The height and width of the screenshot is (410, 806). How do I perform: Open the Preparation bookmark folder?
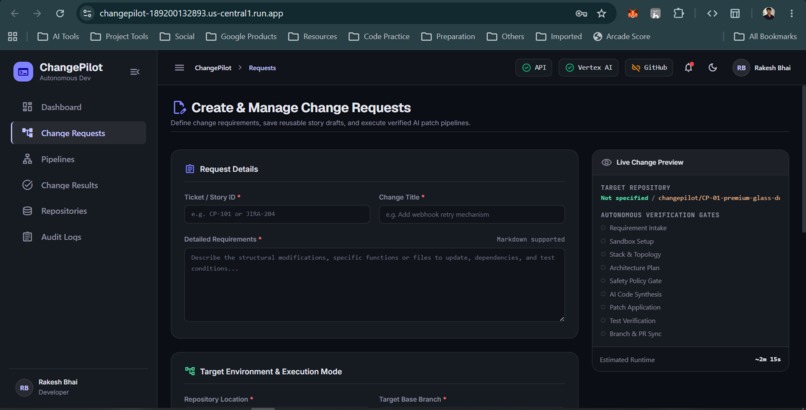(x=448, y=36)
